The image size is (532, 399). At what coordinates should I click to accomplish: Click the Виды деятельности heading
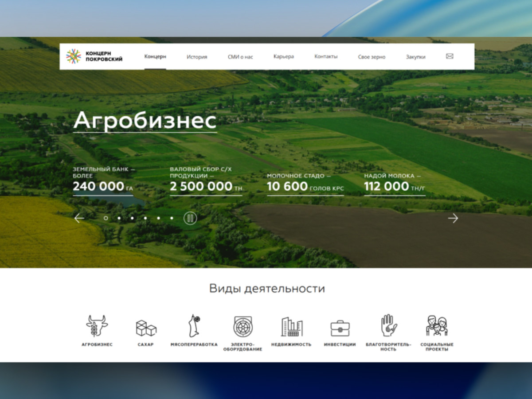click(267, 289)
